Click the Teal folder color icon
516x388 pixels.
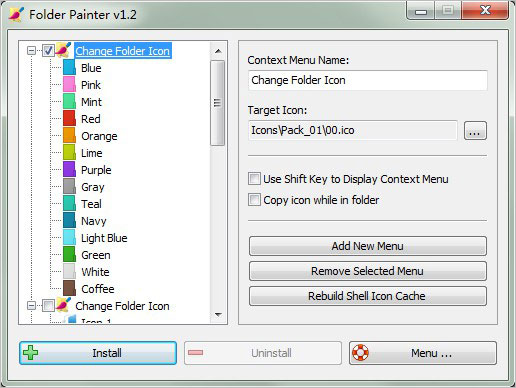click(69, 204)
